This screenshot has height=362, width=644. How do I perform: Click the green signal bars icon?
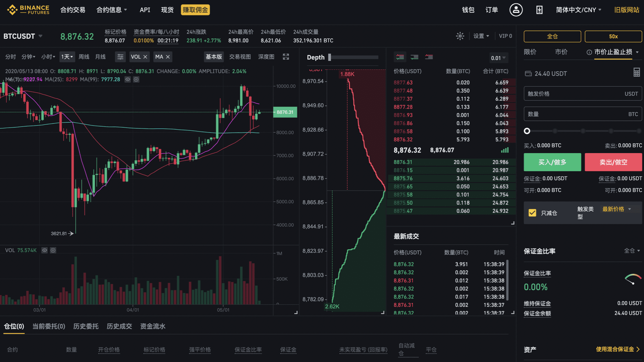[x=505, y=150]
